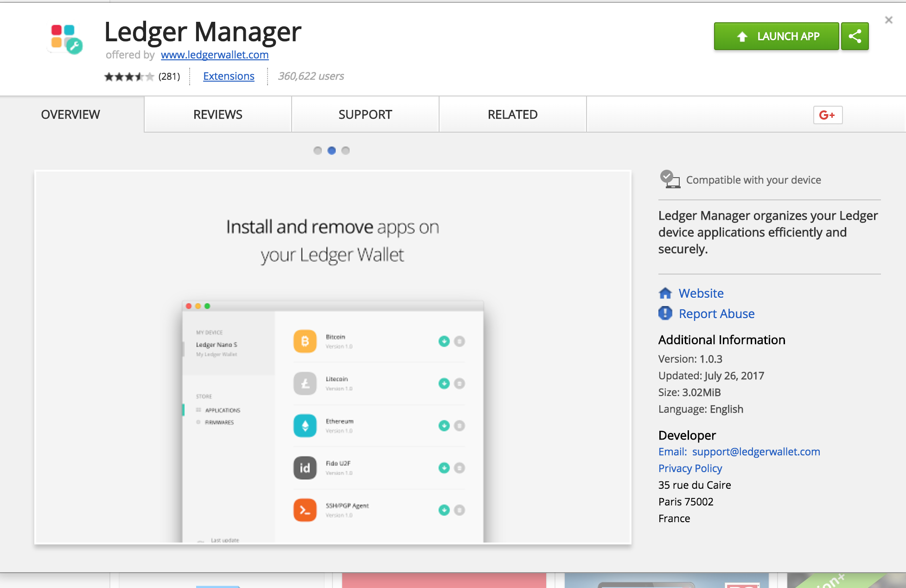This screenshot has width=906, height=588.
Task: Click the SSH/PGP Agent app icon
Action: click(305, 510)
